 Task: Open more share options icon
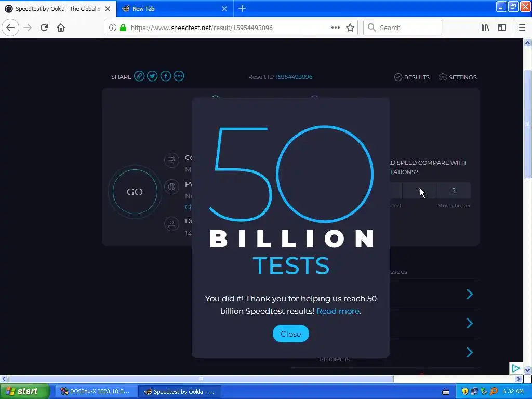coord(179,76)
